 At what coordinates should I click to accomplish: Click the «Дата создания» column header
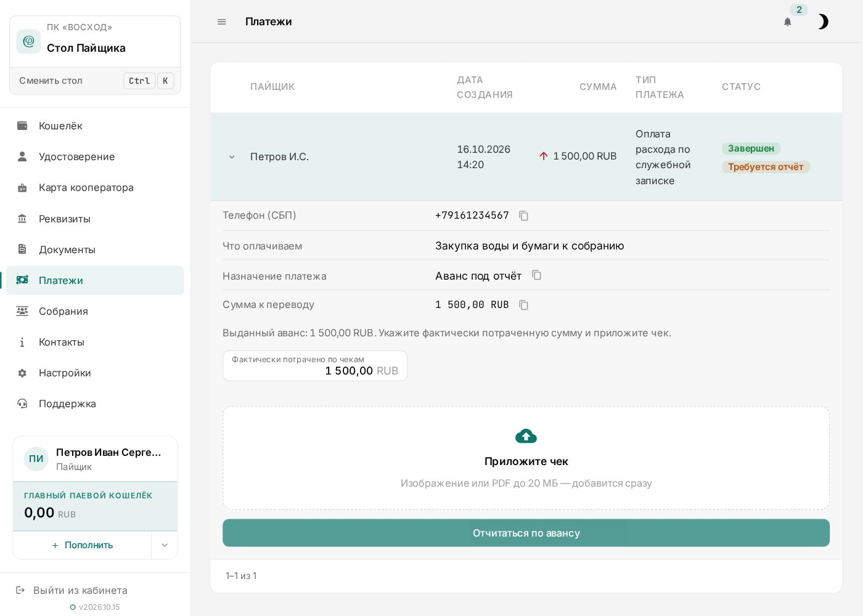coord(485,87)
